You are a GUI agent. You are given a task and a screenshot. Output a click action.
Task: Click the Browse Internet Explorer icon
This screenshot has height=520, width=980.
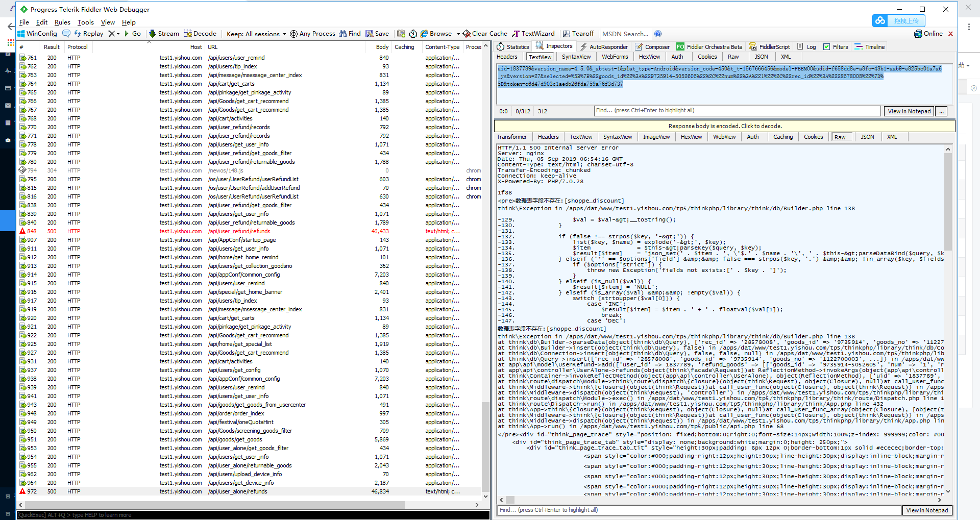tap(424, 34)
